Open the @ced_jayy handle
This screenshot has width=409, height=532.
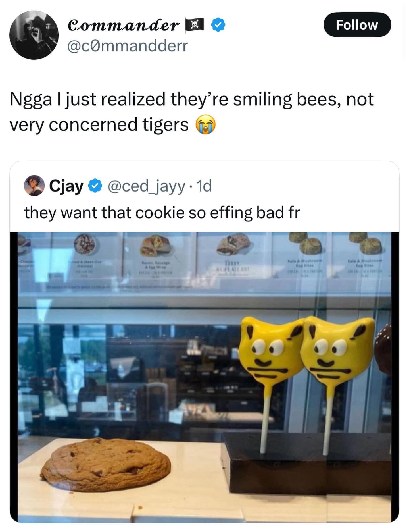tap(146, 186)
